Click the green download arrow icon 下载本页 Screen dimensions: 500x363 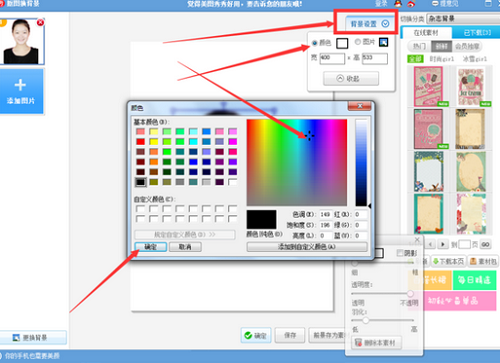[436, 261]
